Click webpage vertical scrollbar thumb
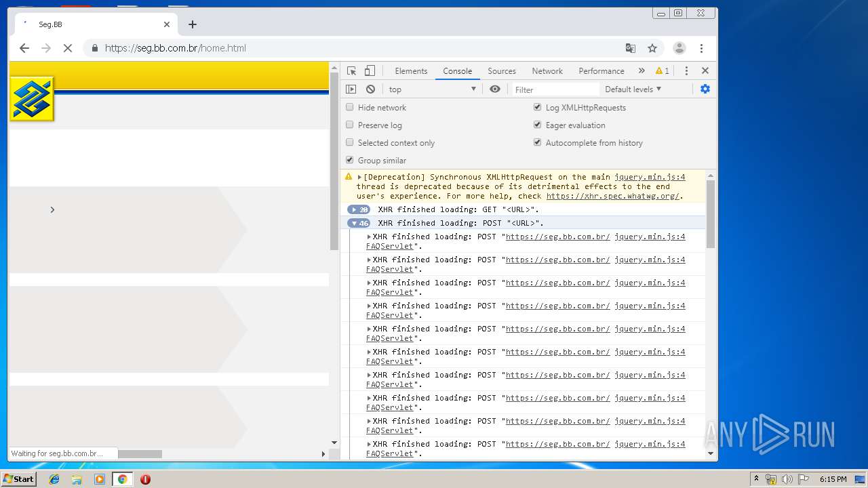Screen dimensions: 868x488 pyautogui.click(x=334, y=160)
